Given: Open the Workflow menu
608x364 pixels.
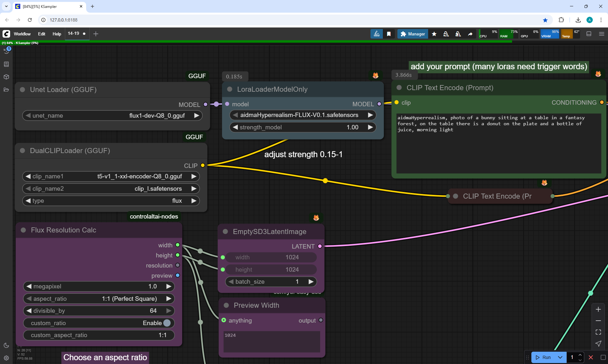Looking at the screenshot, I should tap(22, 34).
